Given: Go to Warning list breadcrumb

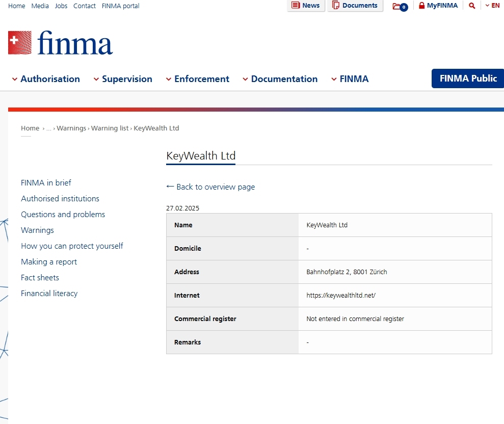Looking at the screenshot, I should (x=110, y=128).
